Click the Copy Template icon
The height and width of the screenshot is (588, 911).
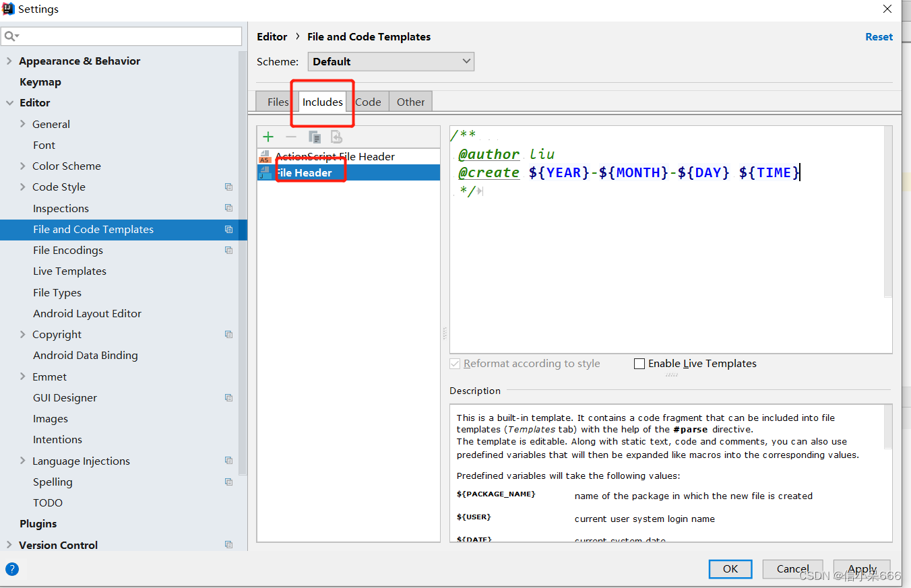click(x=315, y=137)
